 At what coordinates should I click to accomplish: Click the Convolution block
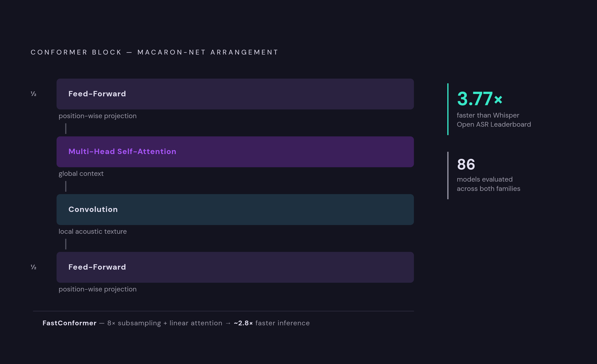tap(235, 210)
